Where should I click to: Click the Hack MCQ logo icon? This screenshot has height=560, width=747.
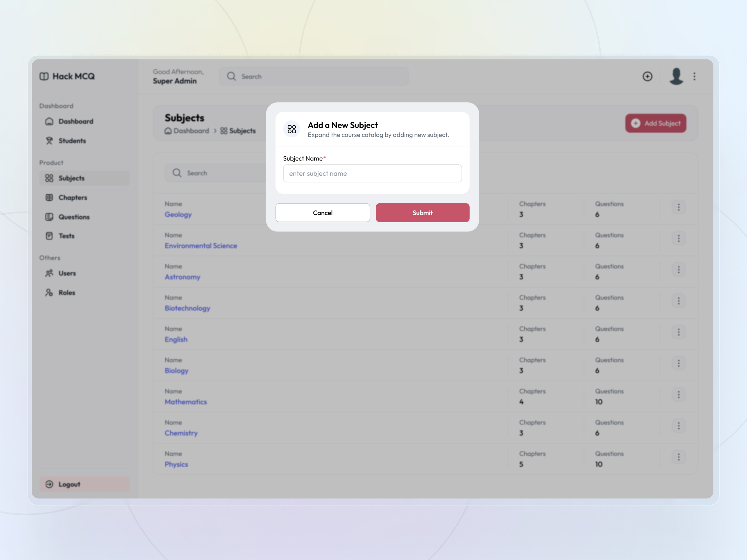click(44, 76)
